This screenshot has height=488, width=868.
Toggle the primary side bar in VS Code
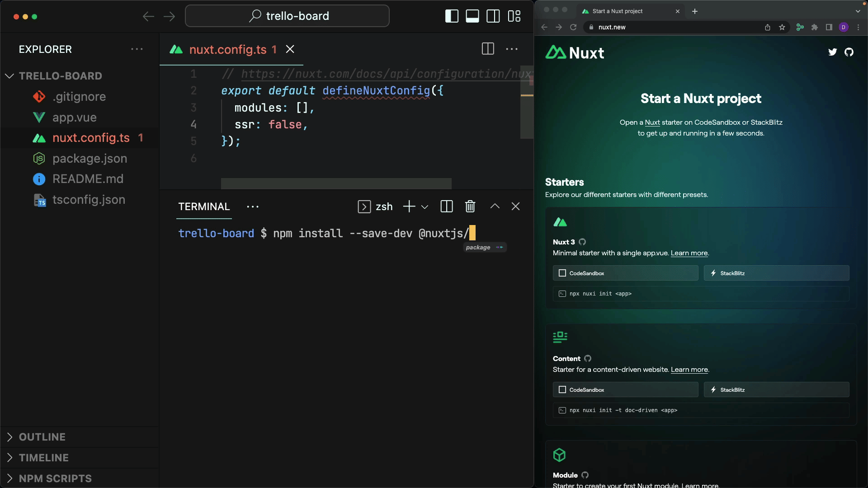[x=452, y=16]
